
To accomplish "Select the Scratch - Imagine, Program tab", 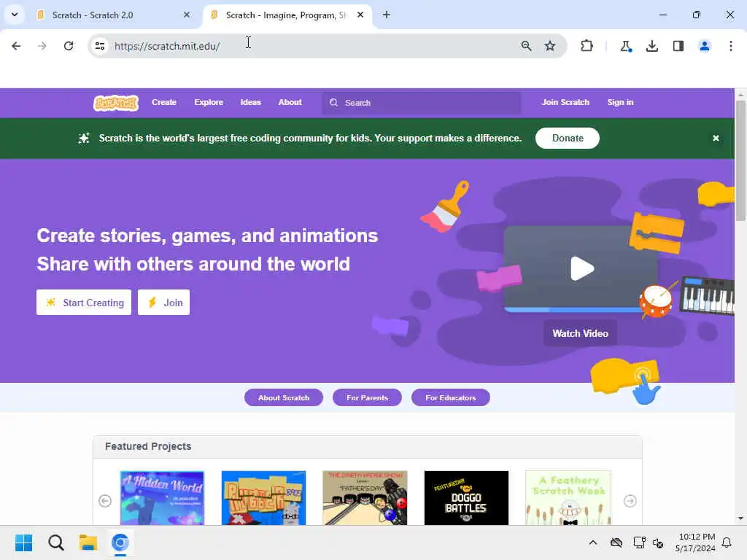I will (286, 15).
